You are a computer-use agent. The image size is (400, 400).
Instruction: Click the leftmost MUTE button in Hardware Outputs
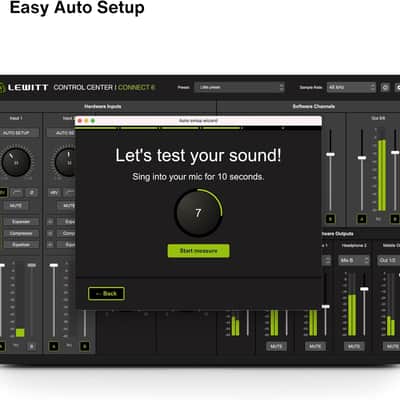click(x=276, y=346)
